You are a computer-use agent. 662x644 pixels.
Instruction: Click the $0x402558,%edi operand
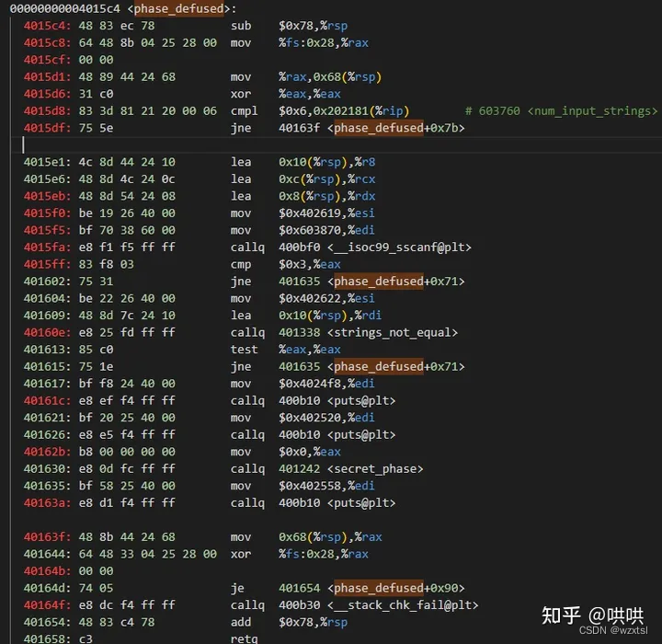[x=326, y=486]
